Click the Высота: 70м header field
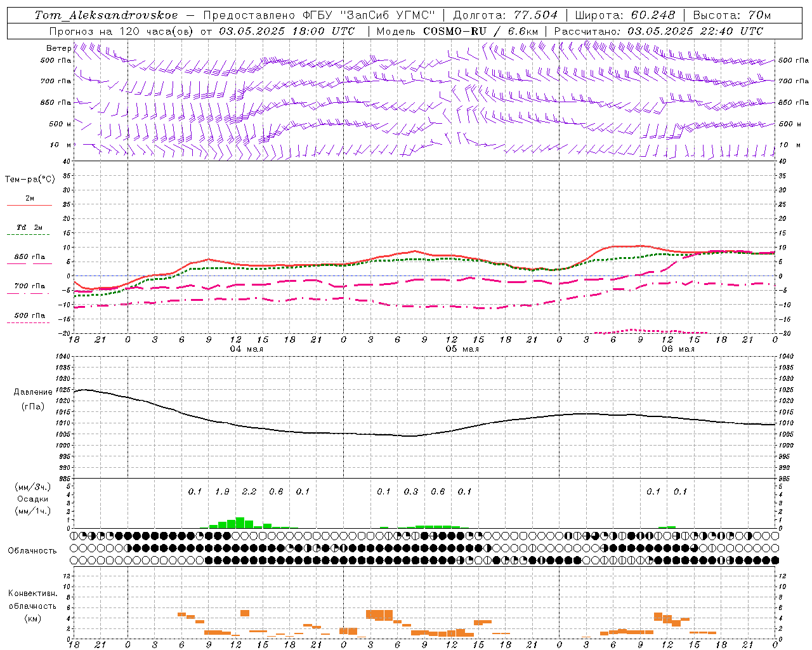Screen dimensions: 812x650 (732, 15)
